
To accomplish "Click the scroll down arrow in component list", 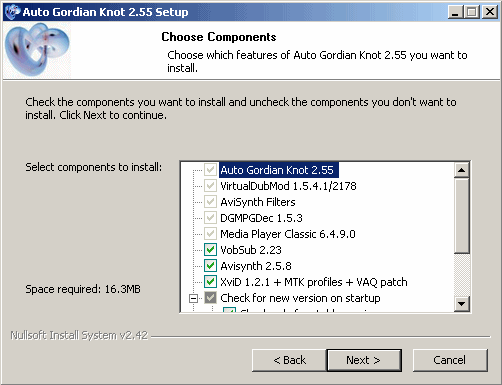I will [462, 303].
